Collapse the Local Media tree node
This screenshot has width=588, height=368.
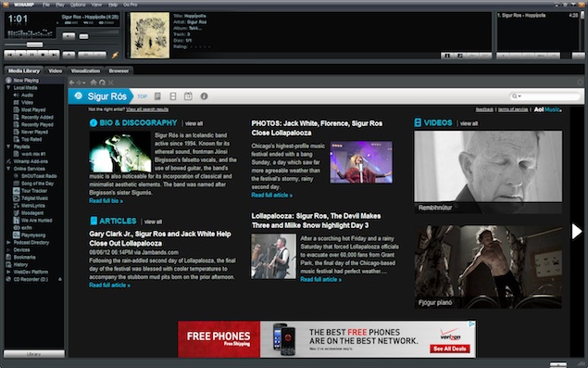[x=8, y=87]
